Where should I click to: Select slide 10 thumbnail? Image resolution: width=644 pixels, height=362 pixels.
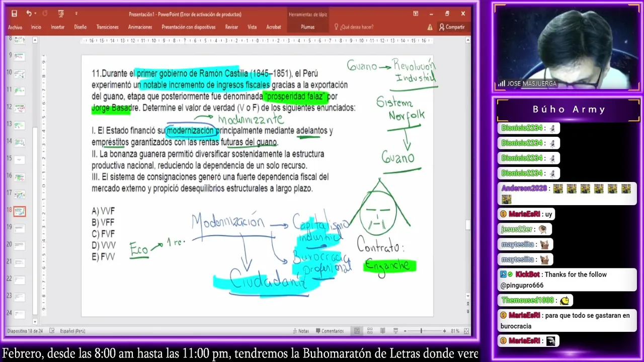[x=20, y=73]
